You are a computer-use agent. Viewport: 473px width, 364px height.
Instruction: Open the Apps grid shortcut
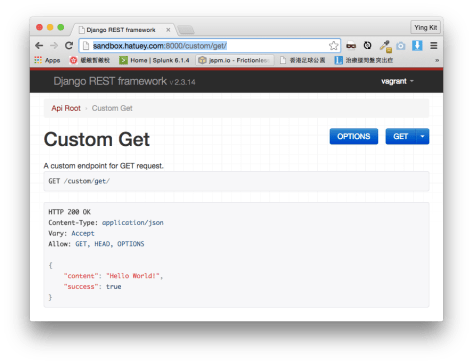[47, 60]
